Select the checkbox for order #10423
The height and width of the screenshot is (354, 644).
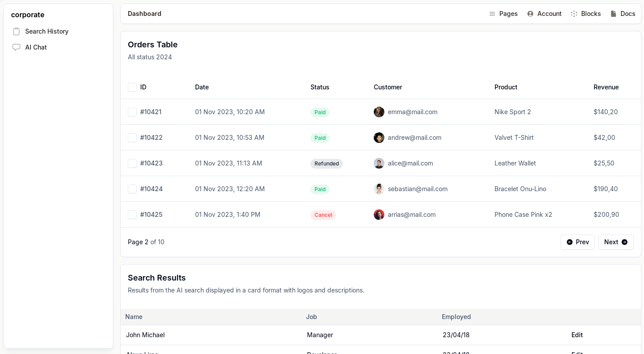132,163
